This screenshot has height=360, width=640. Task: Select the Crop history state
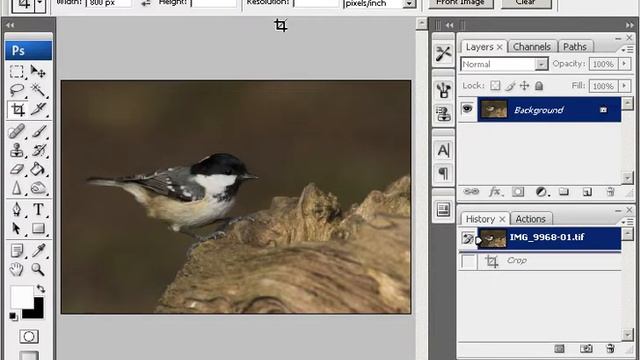pos(540,261)
